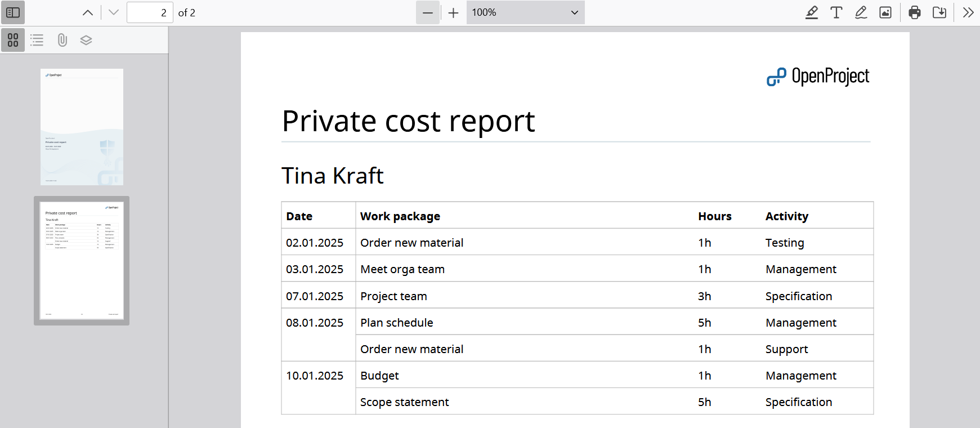Show thumbnails view in sidebar
This screenshot has width=980, height=428.
coord(13,40)
